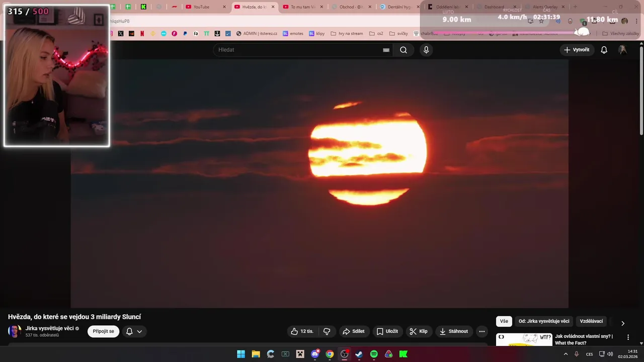Open the on-screen keyboard in search box
Screen dimensions: 644x362
[x=386, y=50]
